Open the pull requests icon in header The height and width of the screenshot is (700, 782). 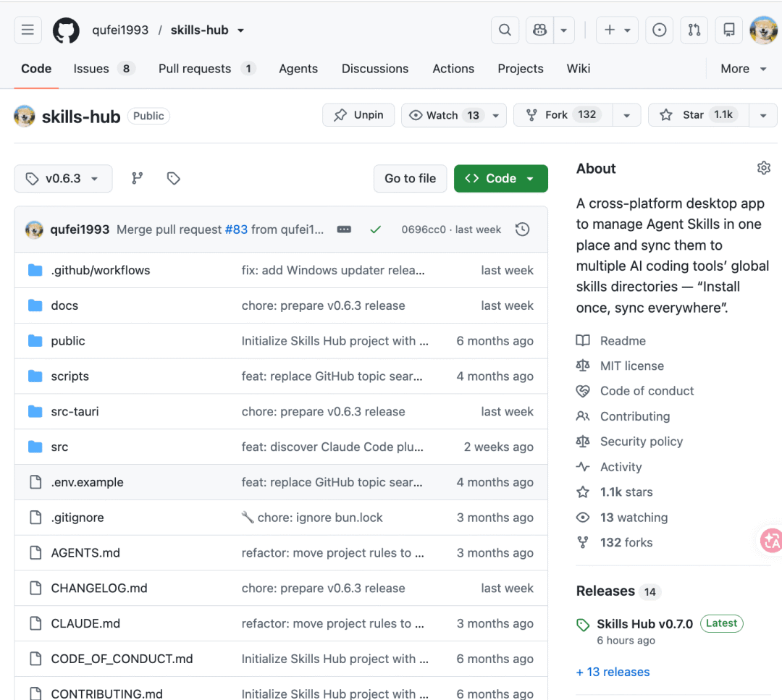tap(694, 30)
